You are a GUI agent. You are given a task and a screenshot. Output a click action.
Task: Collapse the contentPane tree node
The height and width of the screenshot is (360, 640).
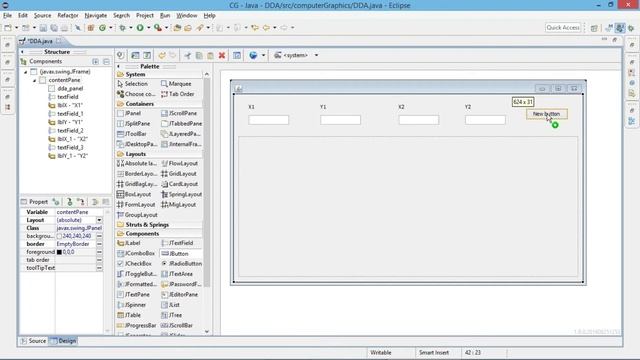click(x=35, y=80)
